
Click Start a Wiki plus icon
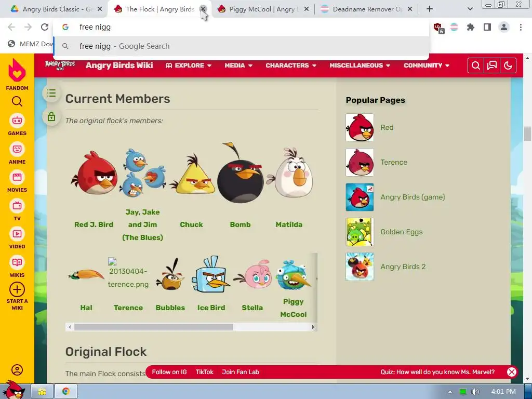17,290
